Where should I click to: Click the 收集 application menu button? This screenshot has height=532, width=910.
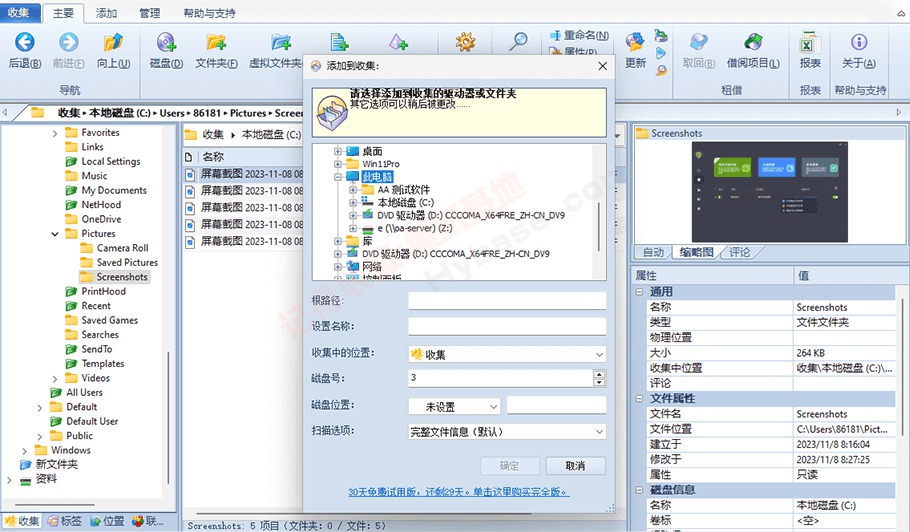[20, 13]
